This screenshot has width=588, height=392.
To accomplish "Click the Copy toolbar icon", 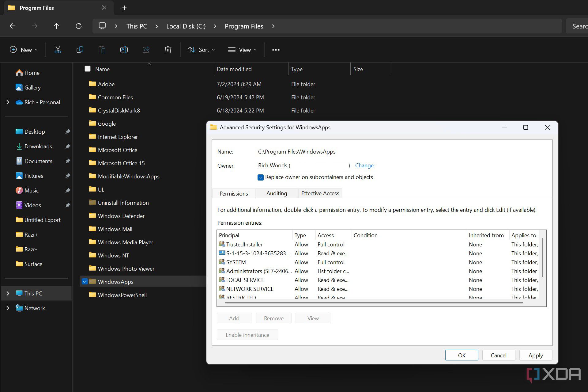I will tap(80, 49).
